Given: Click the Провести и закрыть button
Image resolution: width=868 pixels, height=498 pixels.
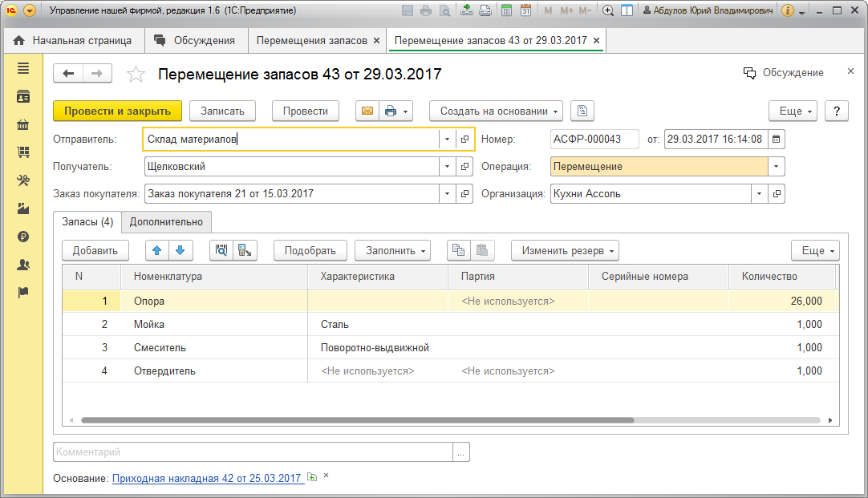Looking at the screenshot, I should tap(117, 111).
